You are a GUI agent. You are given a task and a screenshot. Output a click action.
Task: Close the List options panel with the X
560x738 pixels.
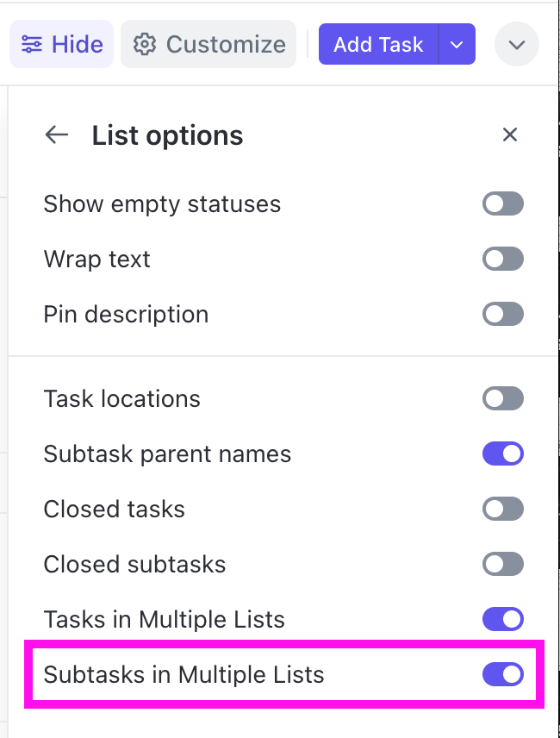(509, 134)
